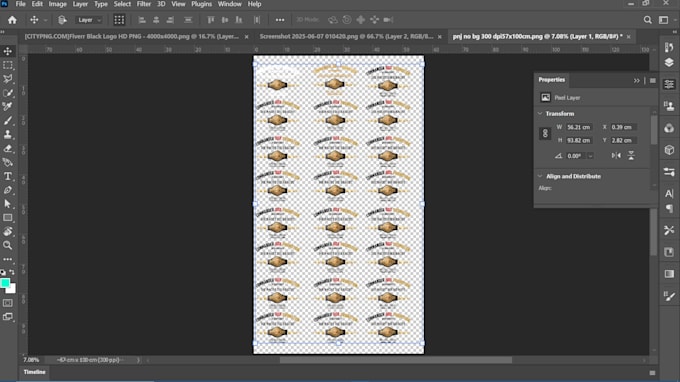Image resolution: width=680 pixels, height=382 pixels.
Task: Open the History panel icon
Action: 669,47
